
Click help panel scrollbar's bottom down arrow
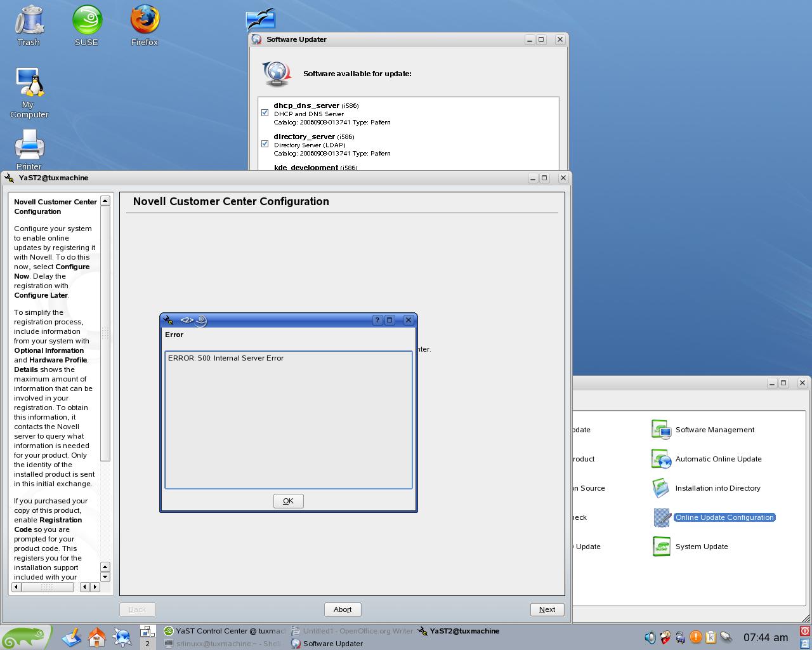[x=105, y=577]
